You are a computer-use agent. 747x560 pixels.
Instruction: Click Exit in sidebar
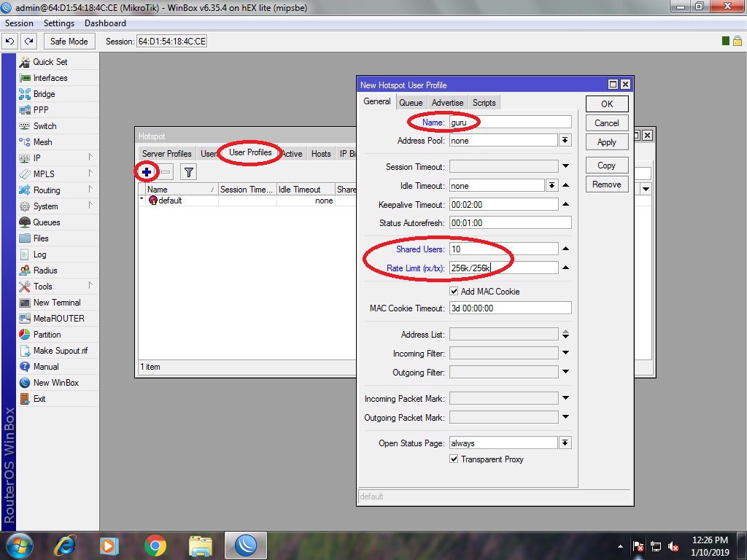click(39, 399)
